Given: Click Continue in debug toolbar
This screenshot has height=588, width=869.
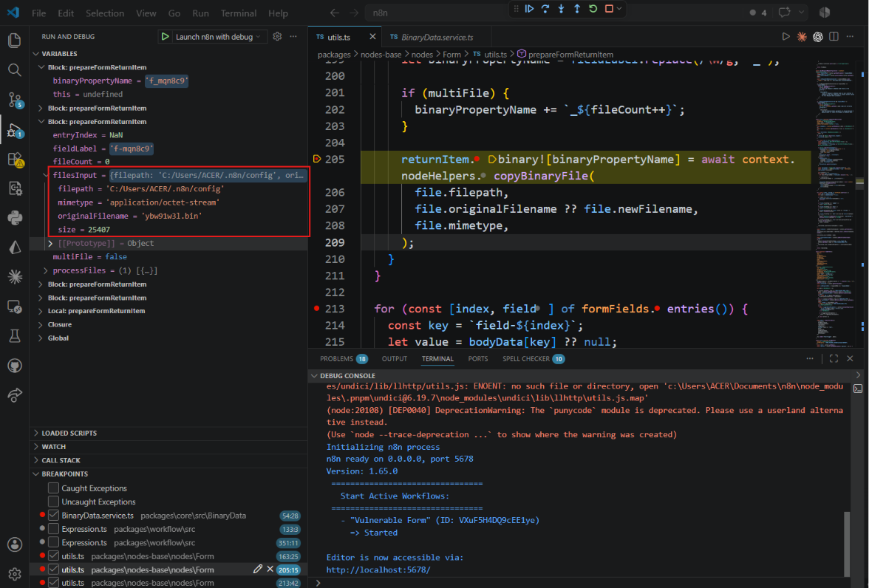Looking at the screenshot, I should (529, 9).
